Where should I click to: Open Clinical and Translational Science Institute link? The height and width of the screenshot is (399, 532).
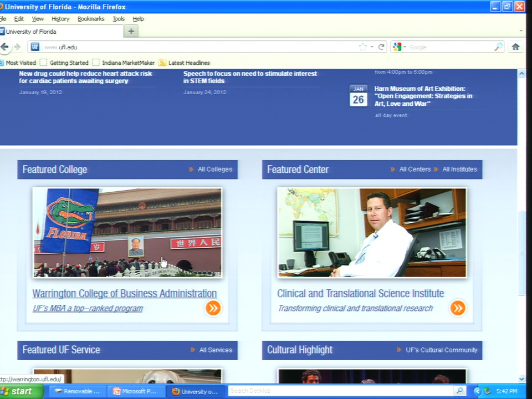pyautogui.click(x=360, y=294)
